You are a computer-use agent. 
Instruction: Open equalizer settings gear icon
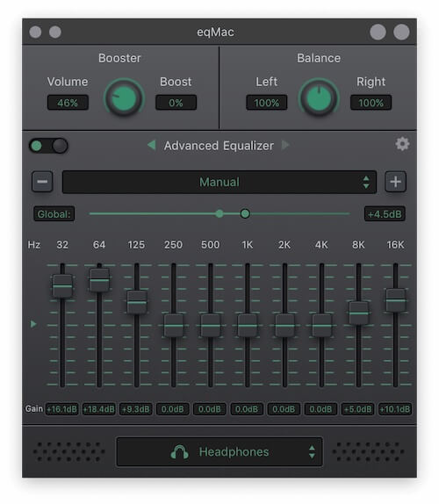(x=402, y=144)
